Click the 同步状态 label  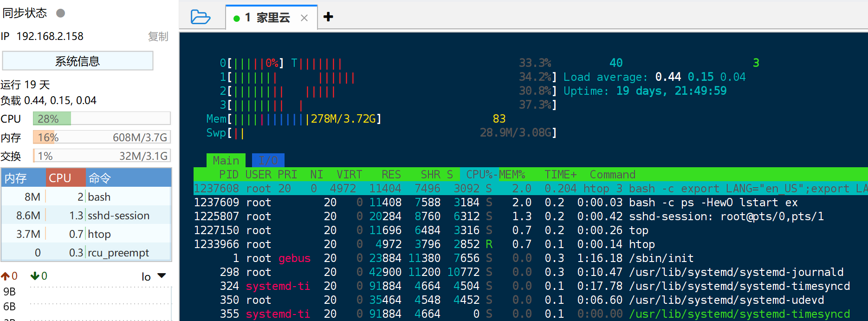click(x=25, y=13)
